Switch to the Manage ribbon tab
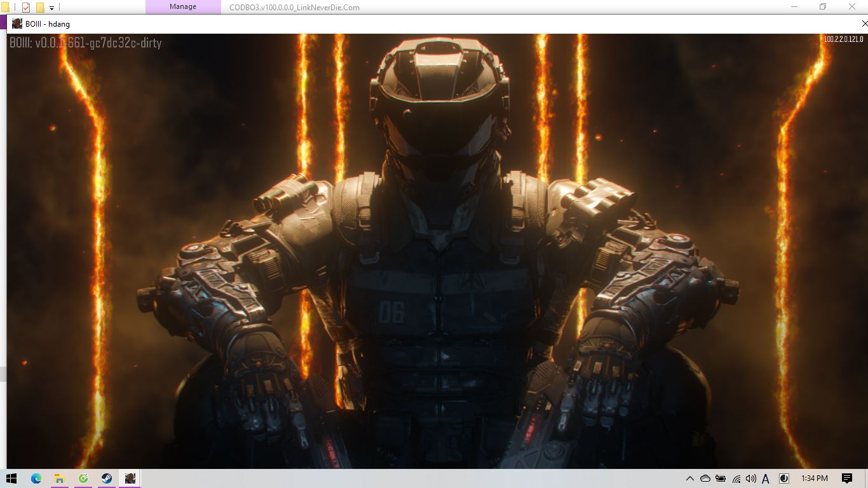Image resolution: width=868 pixels, height=488 pixels. [183, 6]
